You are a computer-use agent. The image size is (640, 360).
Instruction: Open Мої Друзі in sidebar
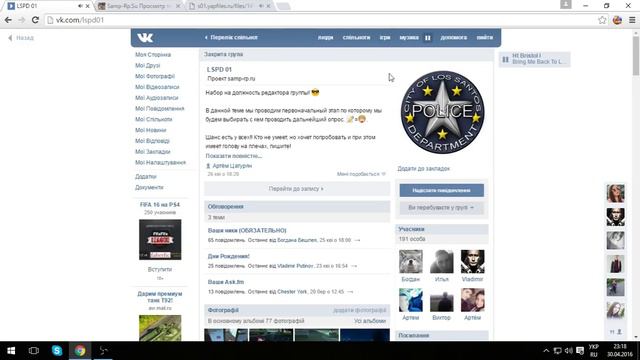[x=147, y=65]
